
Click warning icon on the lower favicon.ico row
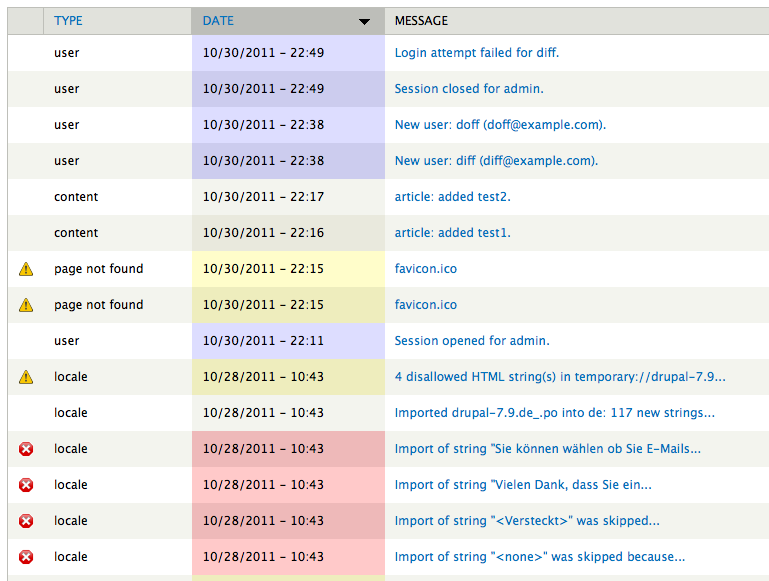coord(26,305)
